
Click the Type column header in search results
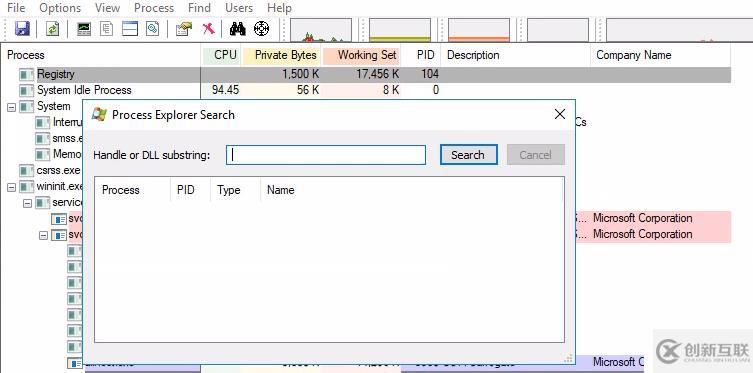[235, 190]
